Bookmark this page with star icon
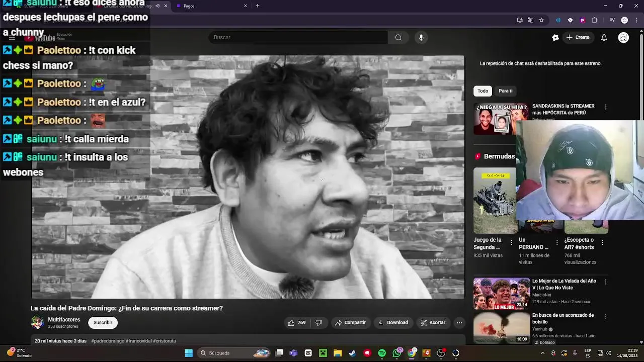This screenshot has height=362, width=644. [x=541, y=20]
